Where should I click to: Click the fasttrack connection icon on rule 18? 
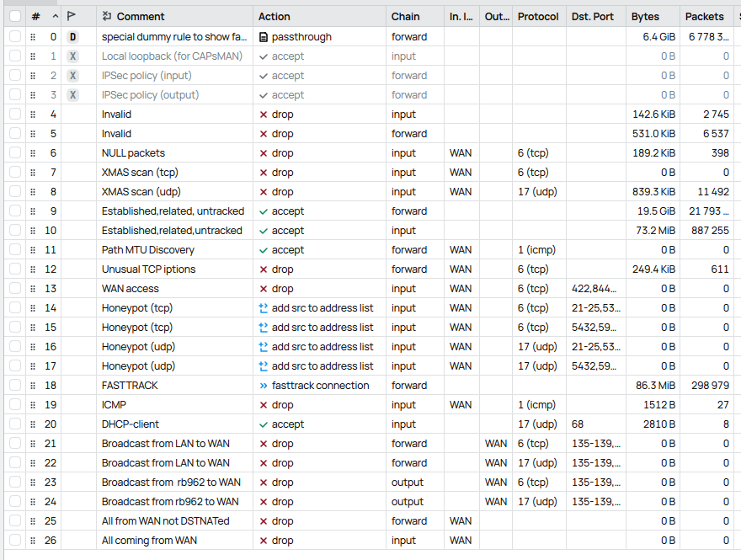pyautogui.click(x=264, y=386)
